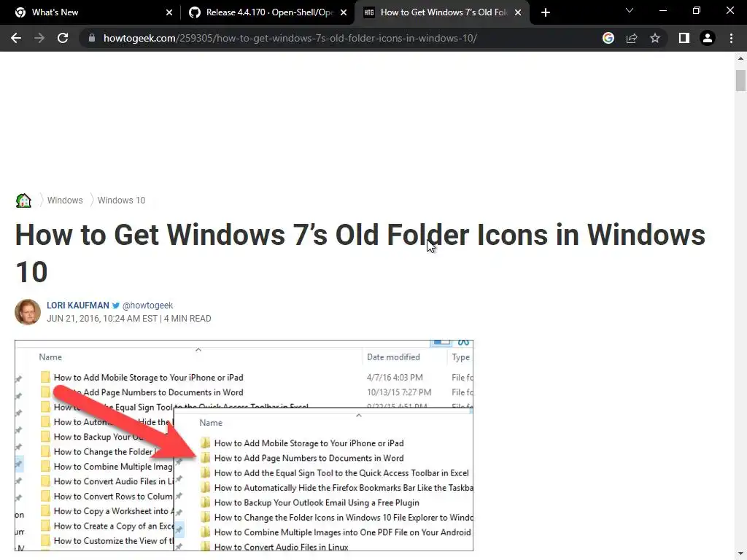Close the How-To Geek tab

coord(518,12)
